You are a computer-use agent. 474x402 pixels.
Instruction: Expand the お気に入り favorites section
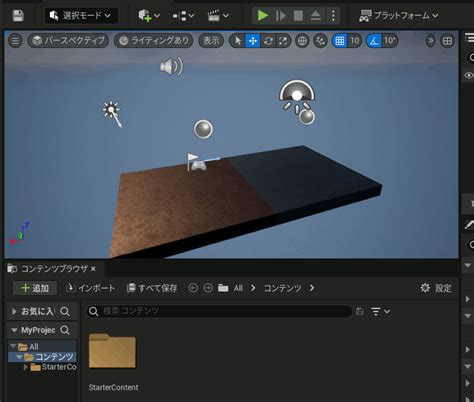click(14, 311)
